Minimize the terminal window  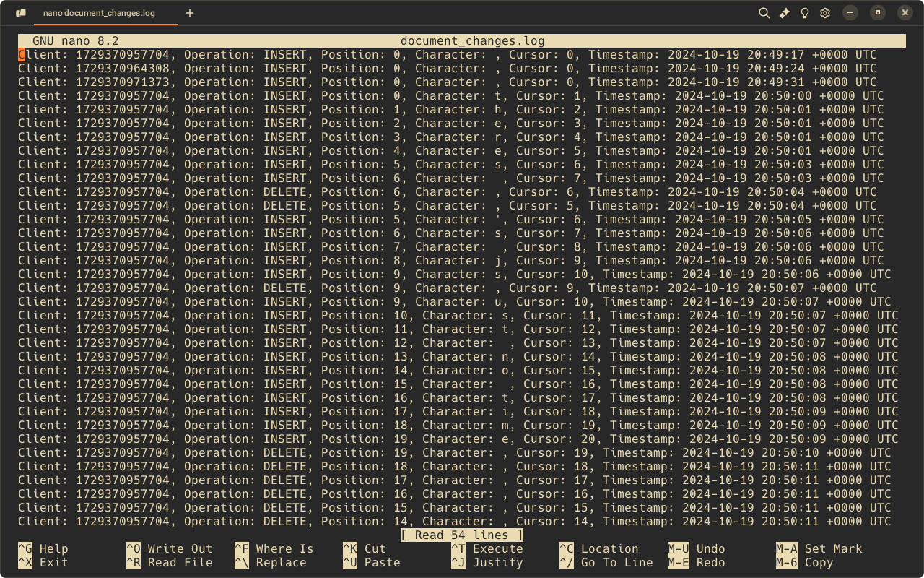point(850,12)
